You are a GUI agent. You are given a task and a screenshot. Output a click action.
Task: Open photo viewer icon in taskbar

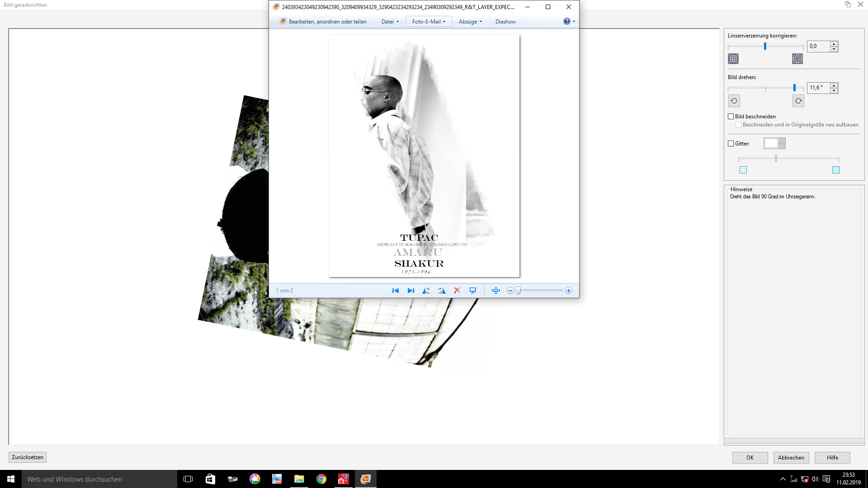(365, 479)
